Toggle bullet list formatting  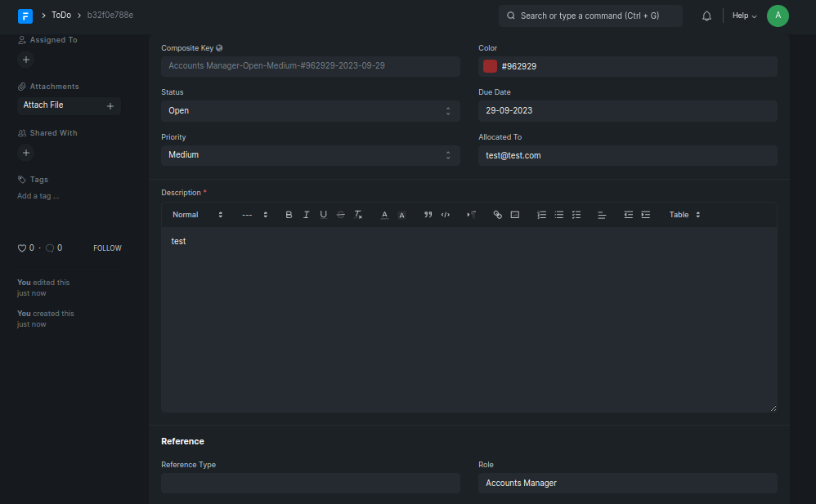[559, 215]
